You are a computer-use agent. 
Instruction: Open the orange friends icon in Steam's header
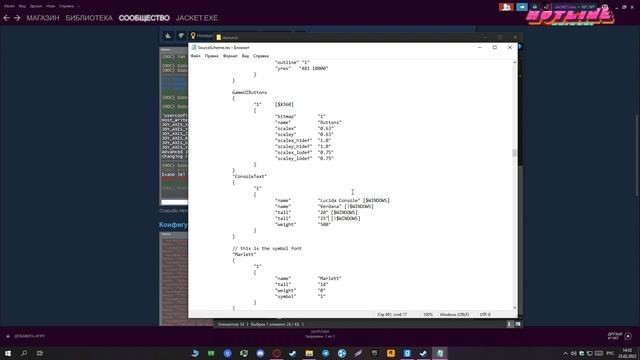pos(506,7)
